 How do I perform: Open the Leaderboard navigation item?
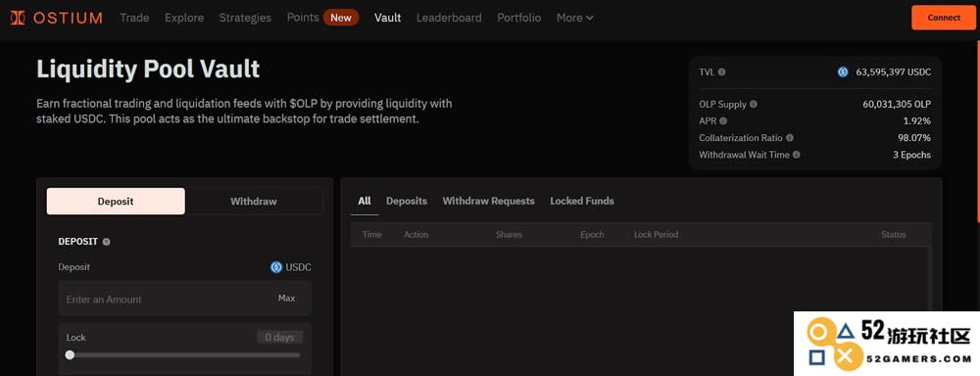pyautogui.click(x=449, y=18)
